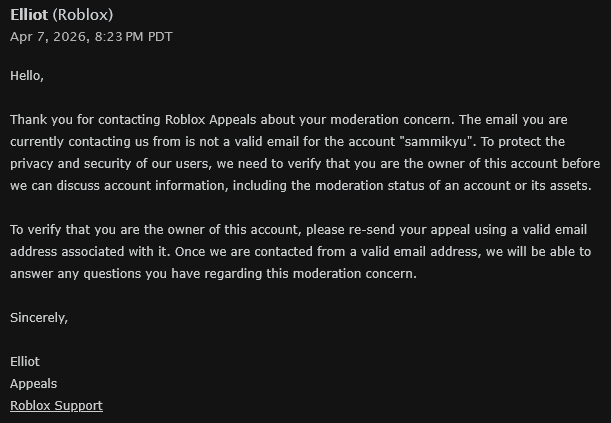The image size is (611, 423).
Task: Click the "Hello," greeting line
Action: [27, 75]
